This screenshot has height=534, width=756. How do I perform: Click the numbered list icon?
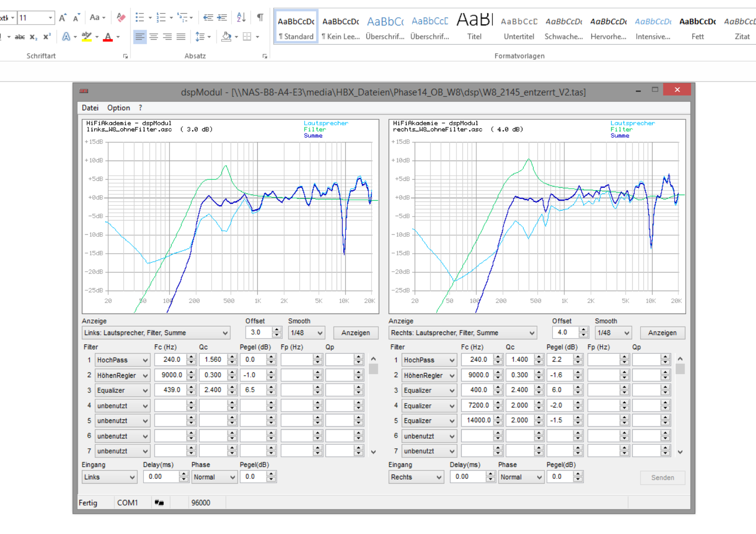(161, 17)
